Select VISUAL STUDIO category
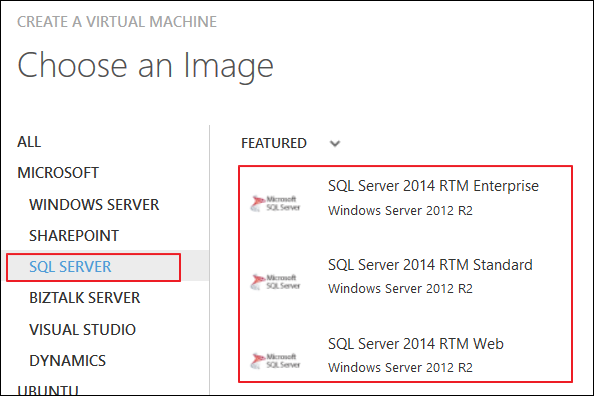The width and height of the screenshot is (594, 396). [82, 330]
